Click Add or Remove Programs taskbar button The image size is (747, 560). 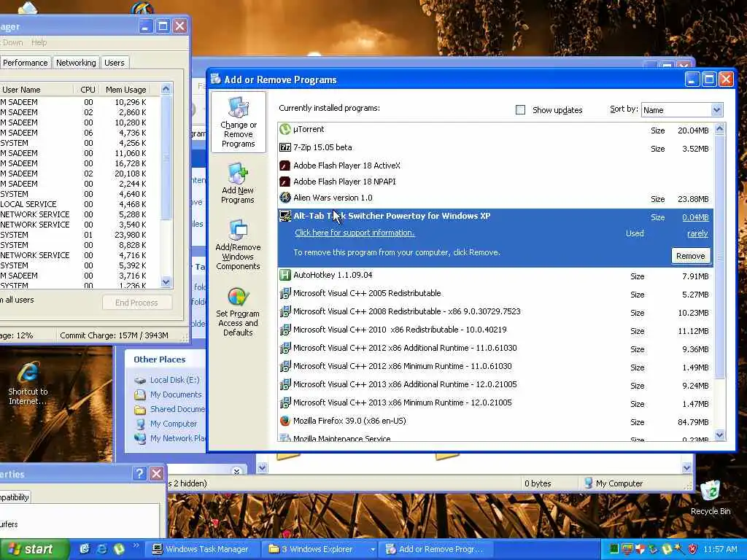pos(436,550)
